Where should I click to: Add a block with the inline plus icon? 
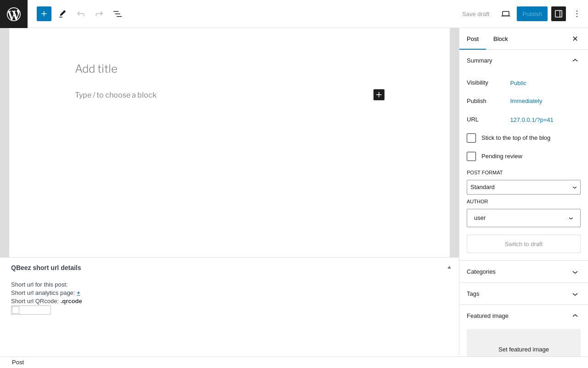coord(379,95)
